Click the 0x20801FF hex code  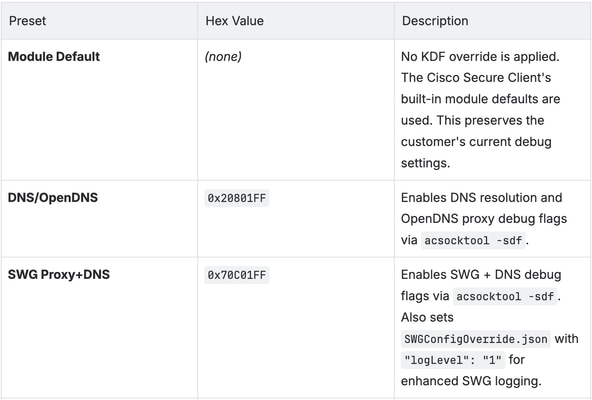point(237,198)
